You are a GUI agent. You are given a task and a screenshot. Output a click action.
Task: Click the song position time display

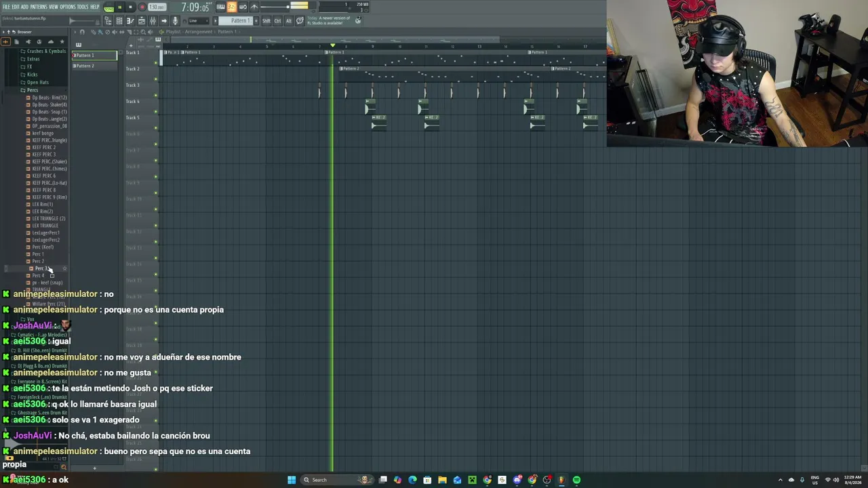click(196, 7)
